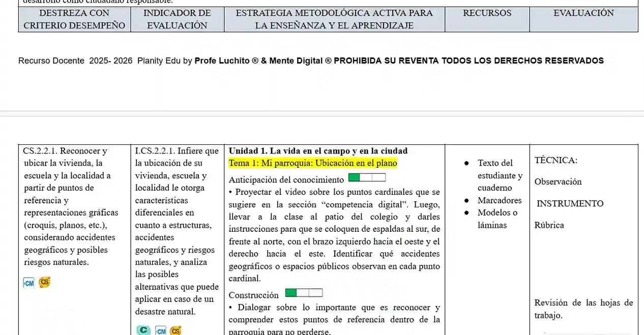Click the TÉCNICA: label in the evaluation column
Screen dimensions: 644x335
[555, 161]
